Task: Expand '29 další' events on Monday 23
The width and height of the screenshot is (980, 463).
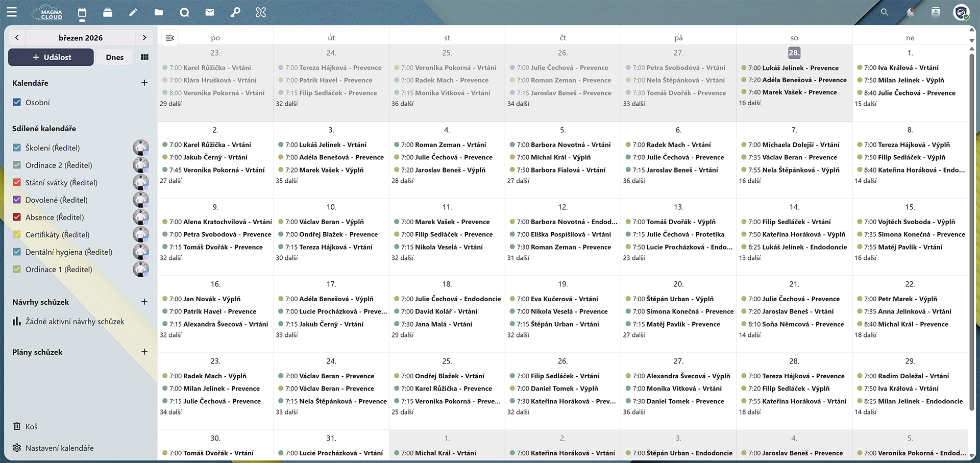Action: pos(171,104)
